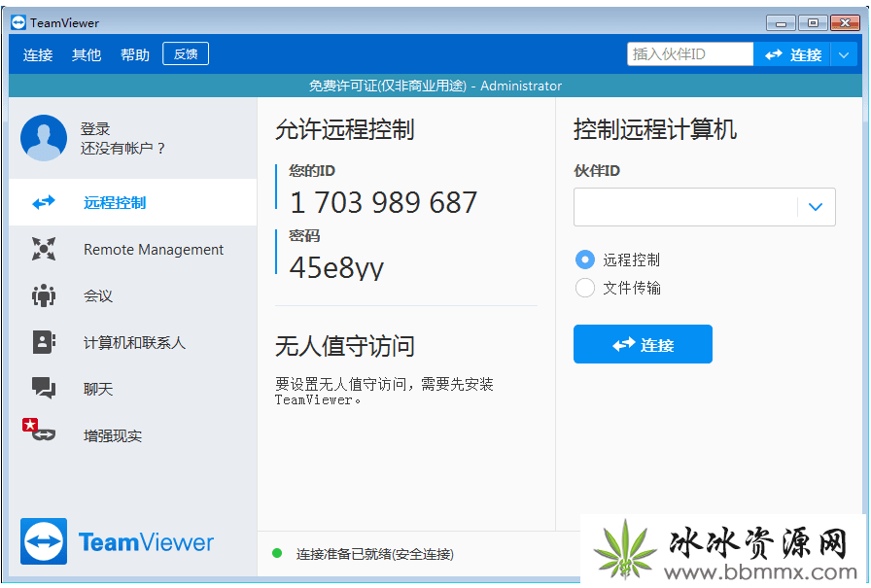Image resolution: width=871 pixels, height=588 pixels.
Task: Click the TeamViewer title bar logo icon
Action: click(18, 22)
